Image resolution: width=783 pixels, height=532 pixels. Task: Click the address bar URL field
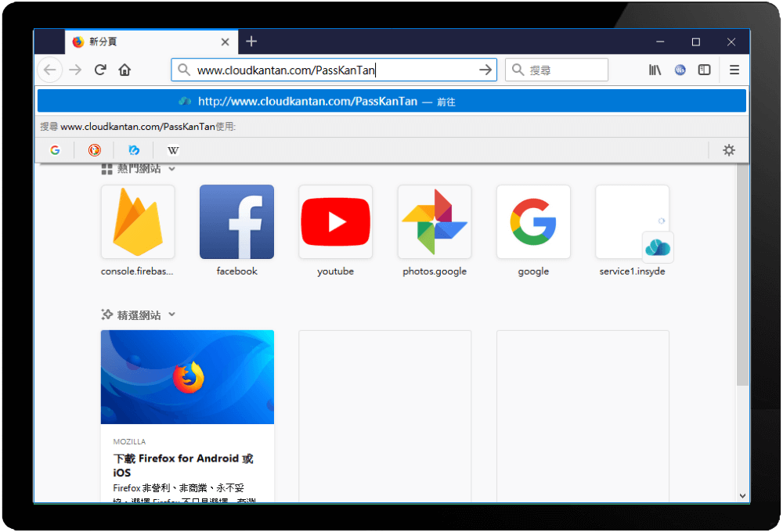(x=334, y=70)
